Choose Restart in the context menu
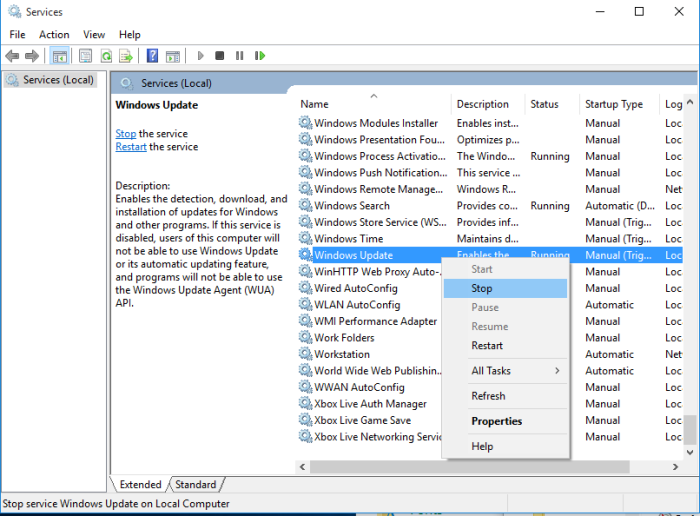Viewport: 700px width, 516px height. tap(505, 345)
